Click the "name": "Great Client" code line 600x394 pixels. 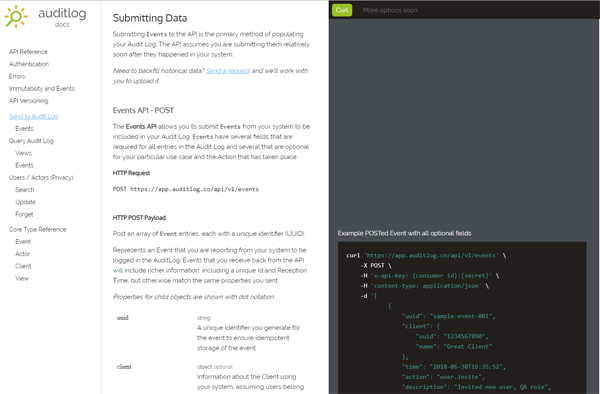pyautogui.click(x=454, y=347)
